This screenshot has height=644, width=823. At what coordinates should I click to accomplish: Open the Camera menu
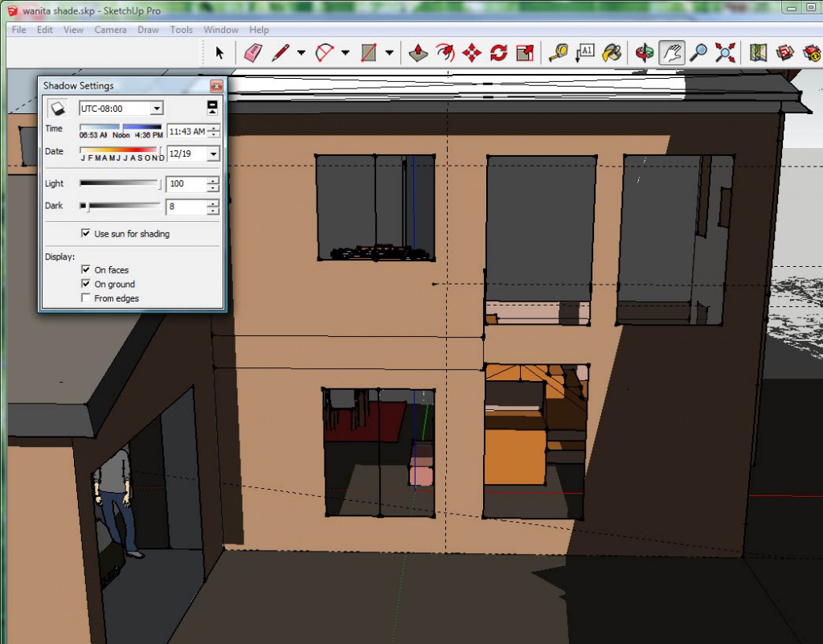coord(110,30)
